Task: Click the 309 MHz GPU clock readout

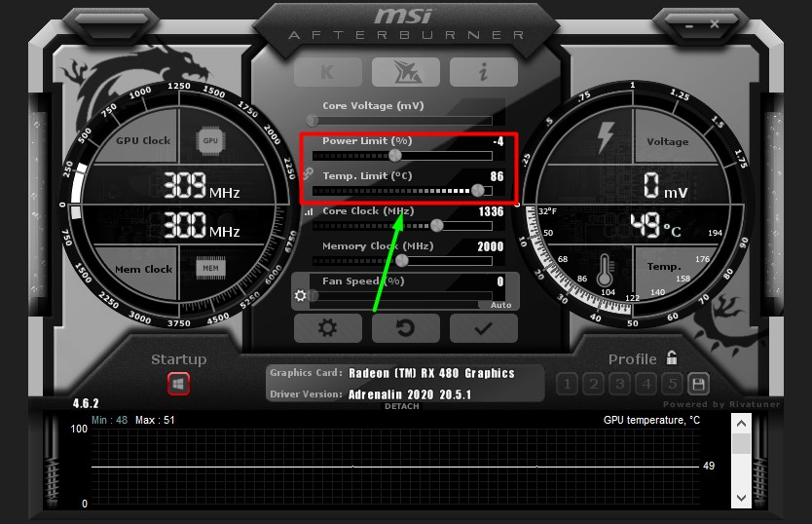Action: coord(202,186)
